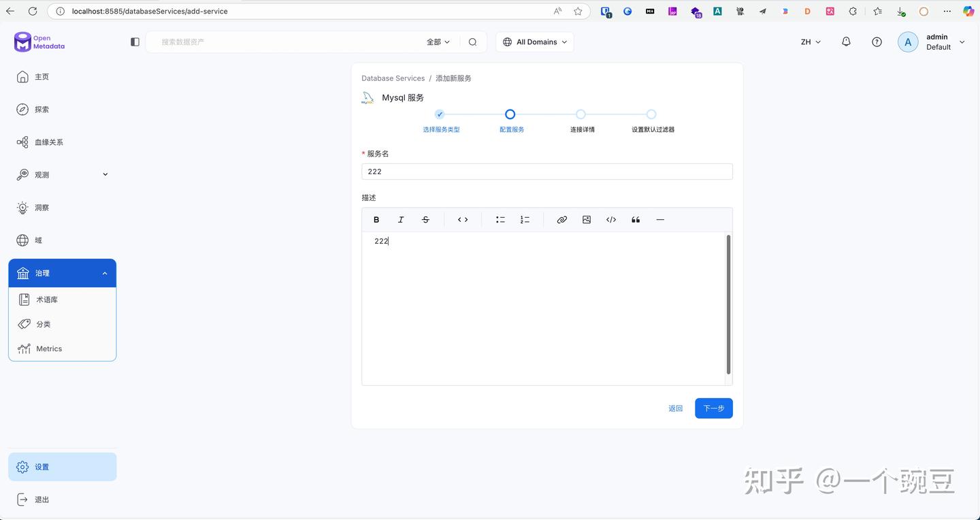Open the help question mark icon
Image resolution: width=980 pixels, height=520 pixels.
(x=877, y=42)
